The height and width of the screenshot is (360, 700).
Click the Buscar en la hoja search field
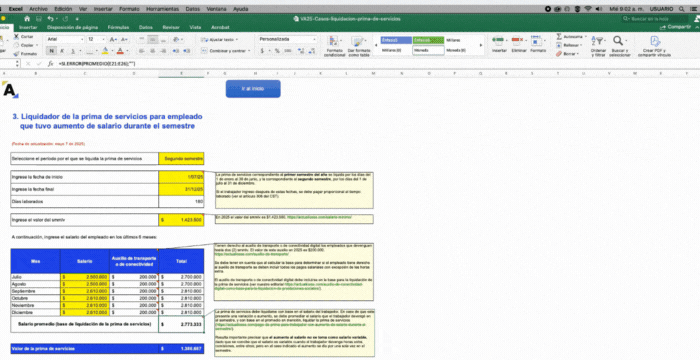point(655,19)
